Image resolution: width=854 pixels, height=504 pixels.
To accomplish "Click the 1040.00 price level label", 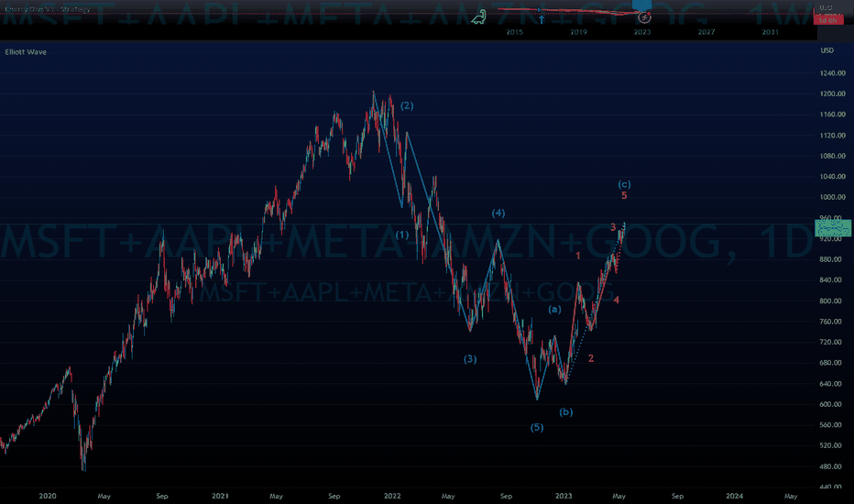I will coord(833,177).
